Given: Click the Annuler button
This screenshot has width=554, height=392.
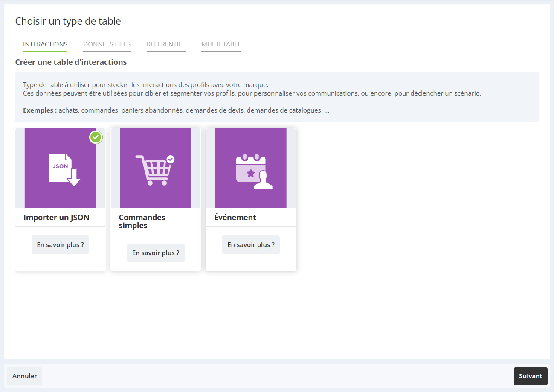Looking at the screenshot, I should (25, 376).
